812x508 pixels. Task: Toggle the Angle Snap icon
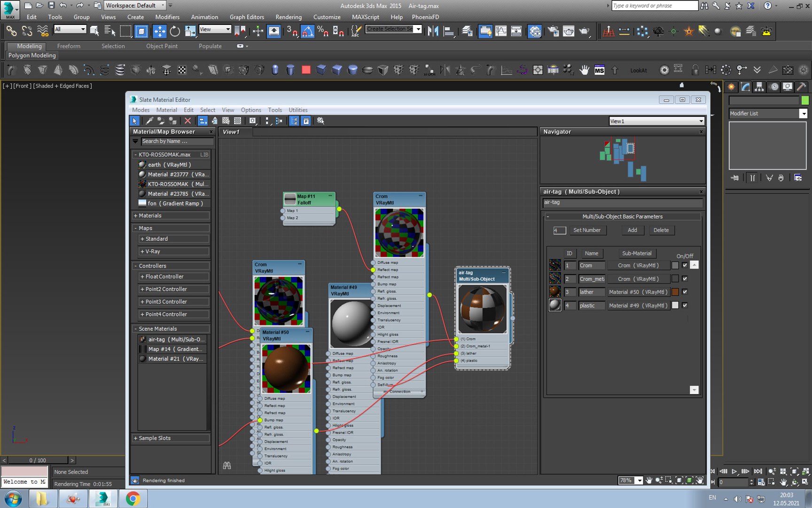307,32
